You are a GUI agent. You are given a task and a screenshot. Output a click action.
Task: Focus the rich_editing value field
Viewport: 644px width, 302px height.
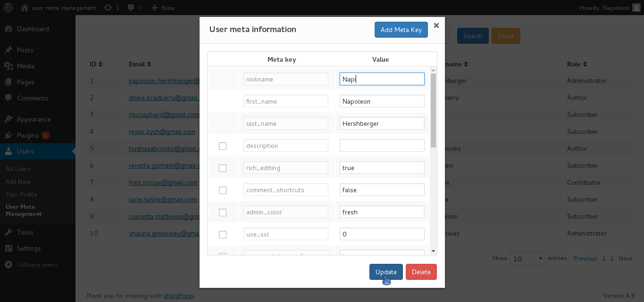click(382, 168)
